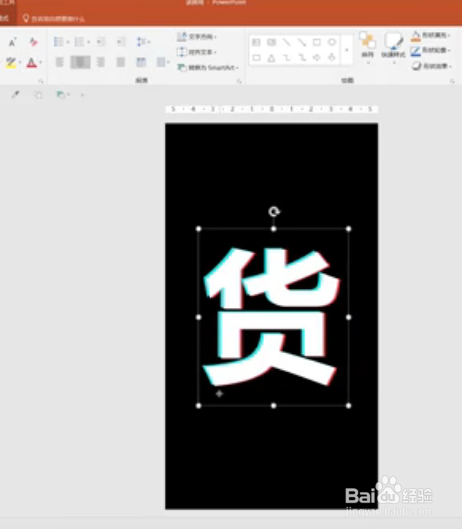Open the customize quick access toolbar arrow
462x529 pixels.
point(82,95)
